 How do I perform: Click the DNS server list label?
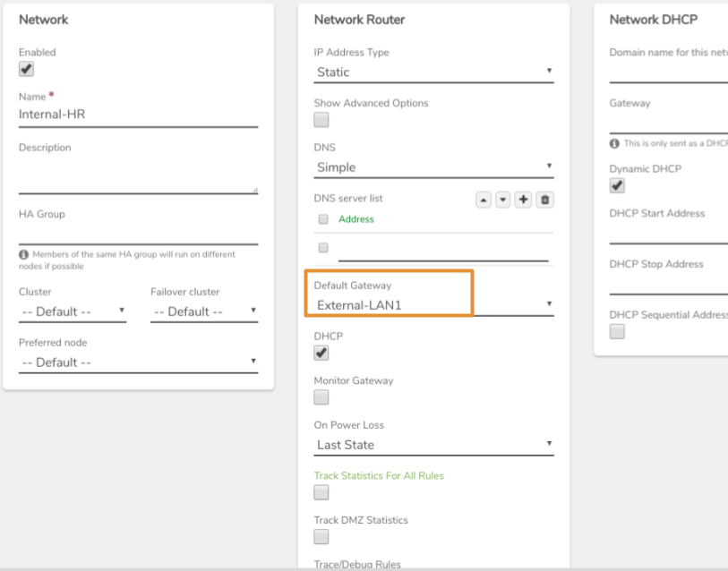[x=348, y=198]
